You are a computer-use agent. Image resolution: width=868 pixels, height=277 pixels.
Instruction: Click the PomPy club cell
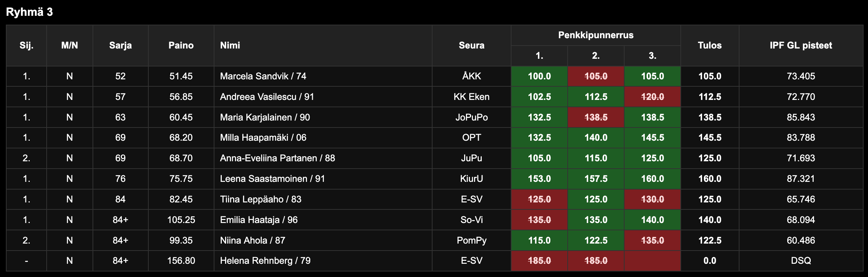pos(471,241)
